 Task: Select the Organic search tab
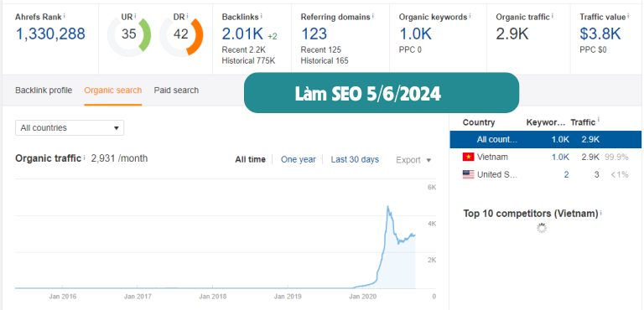[113, 90]
